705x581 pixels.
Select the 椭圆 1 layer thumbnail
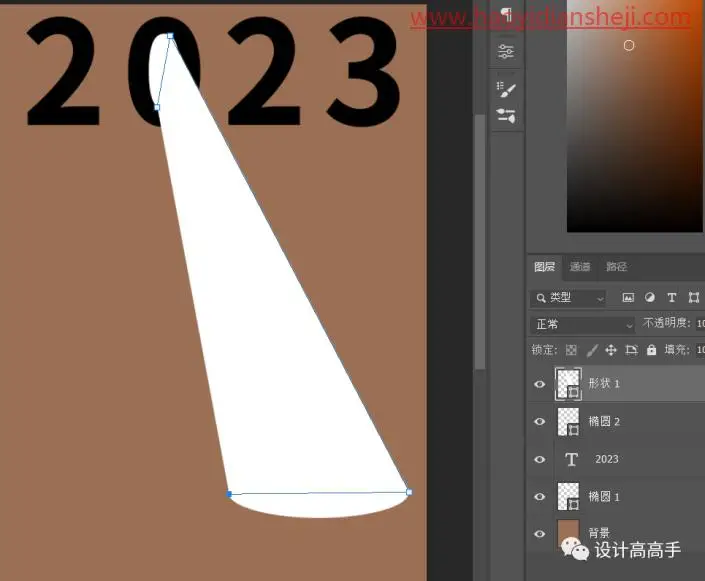point(568,496)
